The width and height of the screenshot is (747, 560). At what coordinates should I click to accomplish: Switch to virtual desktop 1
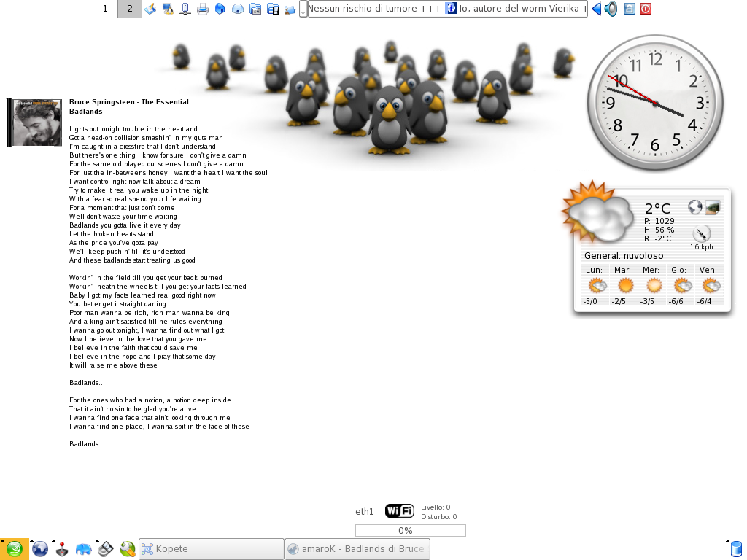[x=105, y=9]
